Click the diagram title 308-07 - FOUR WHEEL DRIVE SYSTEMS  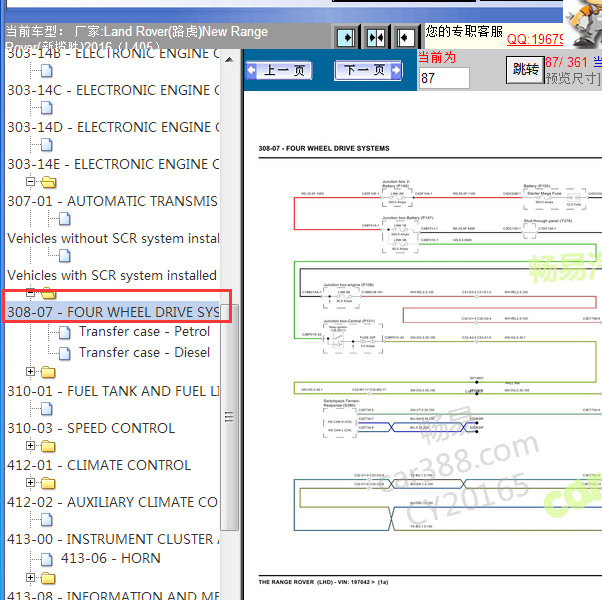(324, 148)
